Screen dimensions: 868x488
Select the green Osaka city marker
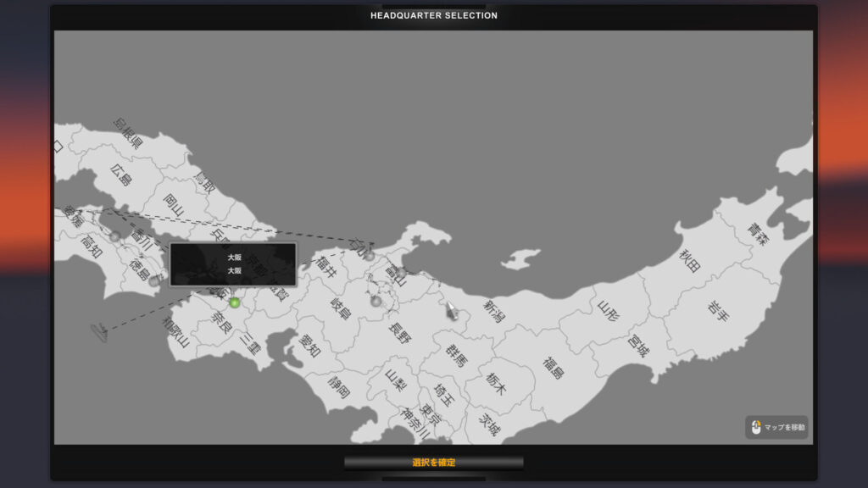235,302
